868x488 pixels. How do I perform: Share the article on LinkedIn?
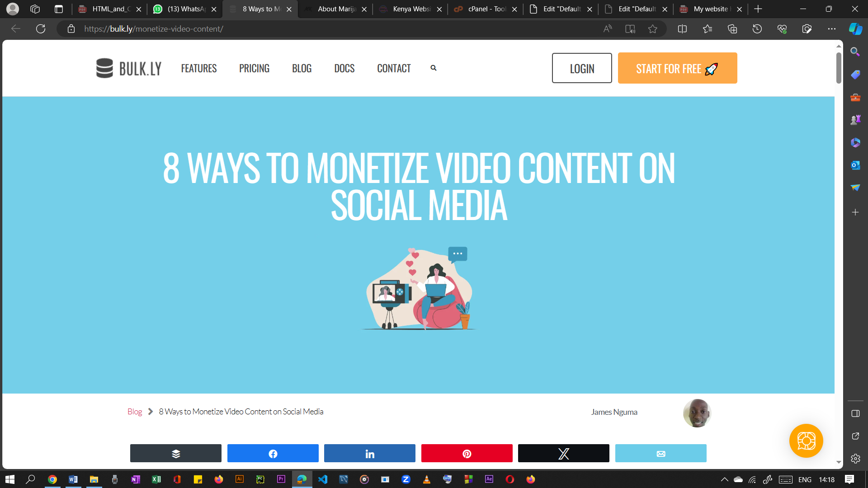pos(370,453)
